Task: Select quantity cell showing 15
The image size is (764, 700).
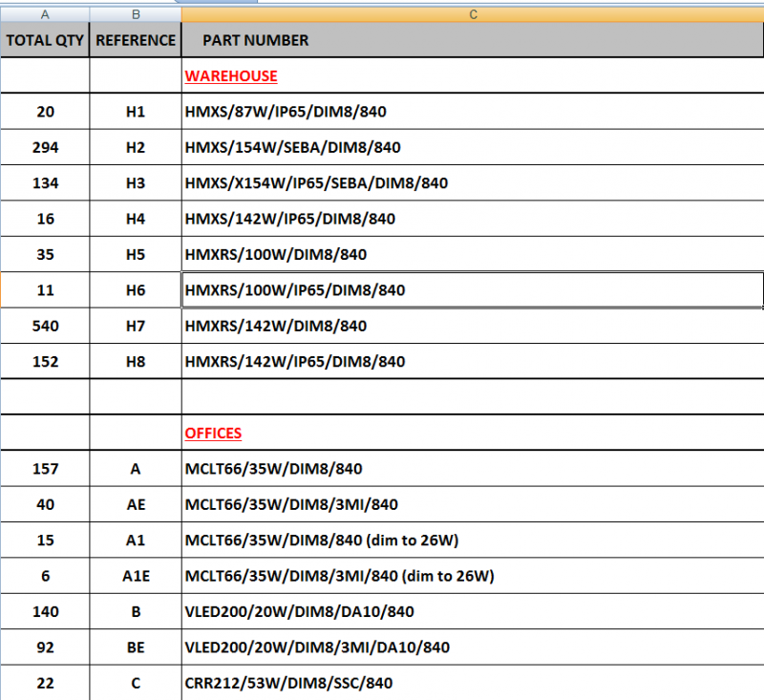Action: tap(45, 540)
